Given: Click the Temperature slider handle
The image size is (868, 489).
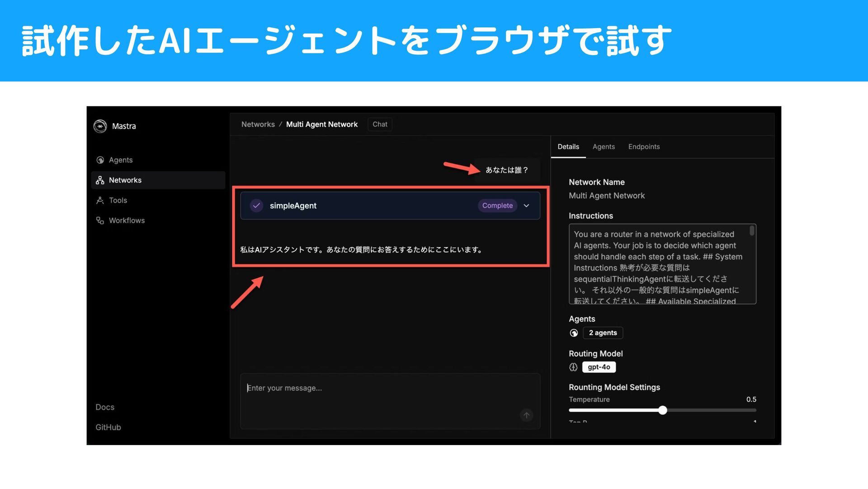Looking at the screenshot, I should click(x=663, y=410).
